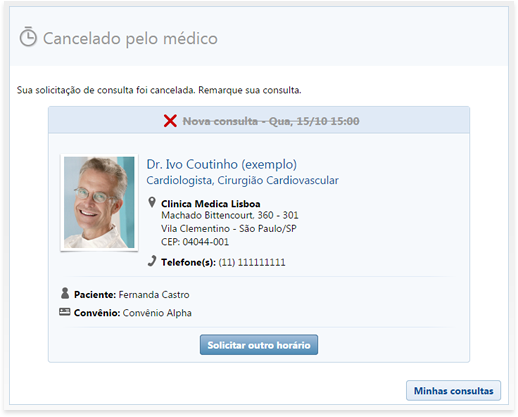Click the Remarque sua consulta message text

pos(250,90)
